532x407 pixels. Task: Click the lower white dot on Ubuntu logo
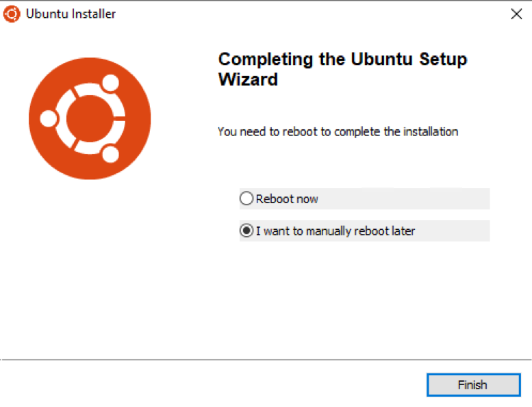(x=111, y=154)
